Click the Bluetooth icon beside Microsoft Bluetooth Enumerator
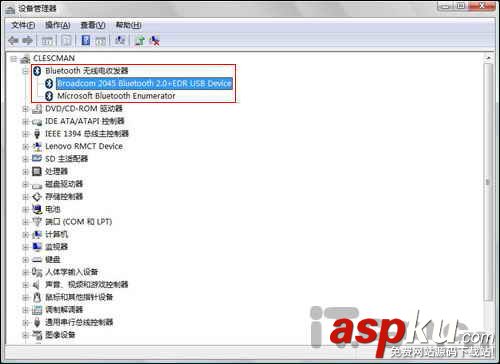 (x=49, y=96)
